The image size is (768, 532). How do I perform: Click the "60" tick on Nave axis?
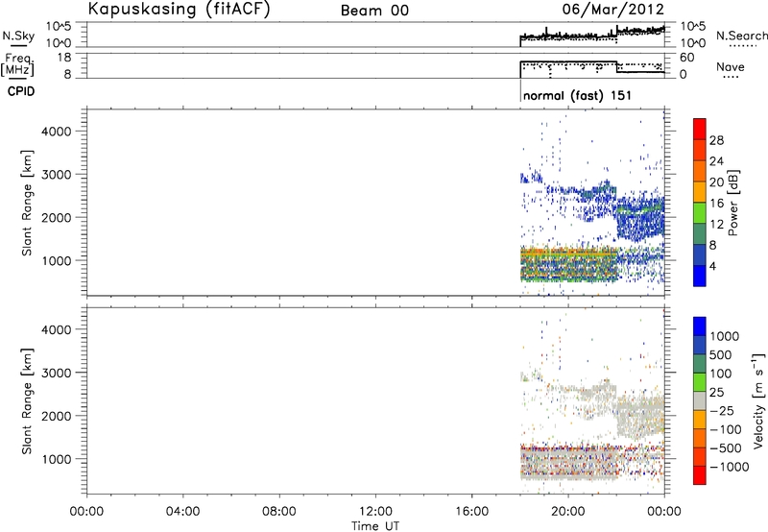[x=687, y=58]
